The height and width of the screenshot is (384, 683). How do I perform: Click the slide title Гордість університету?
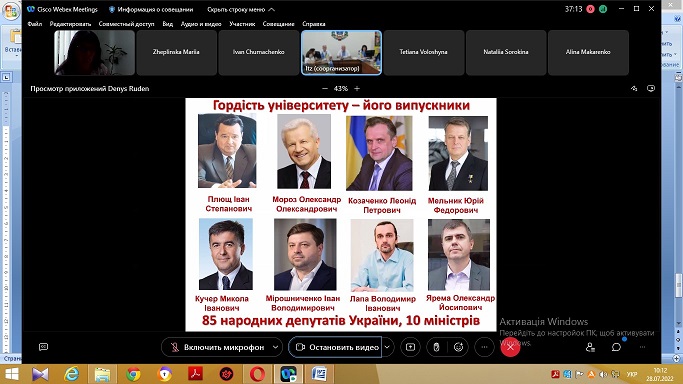pos(341,105)
